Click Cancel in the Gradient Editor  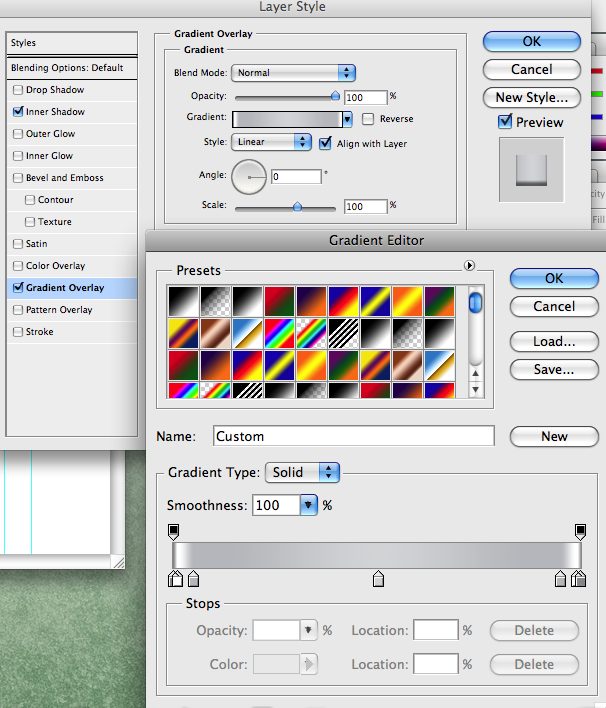(554, 307)
